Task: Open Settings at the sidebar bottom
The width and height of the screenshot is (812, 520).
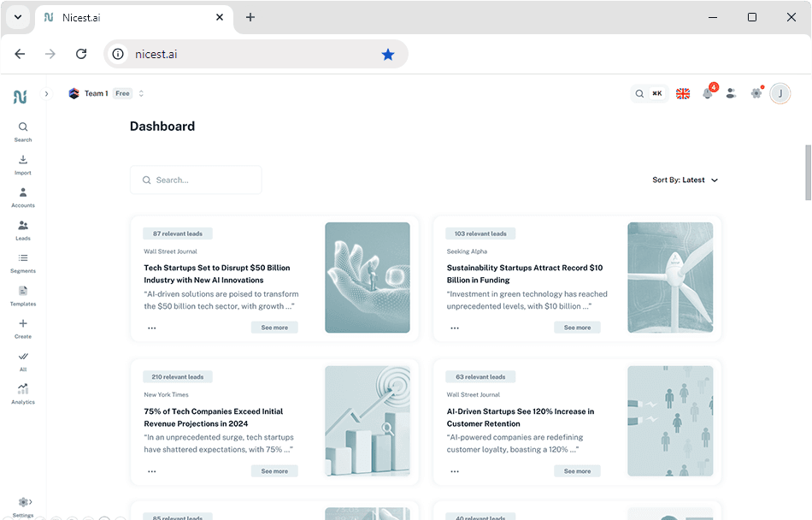Action: (23, 507)
